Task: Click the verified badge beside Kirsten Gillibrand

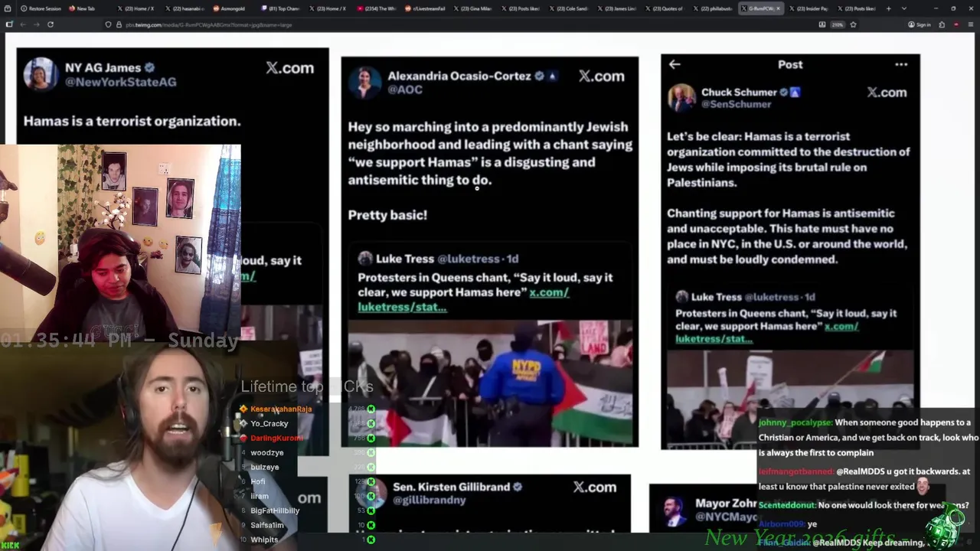Action: tap(518, 487)
